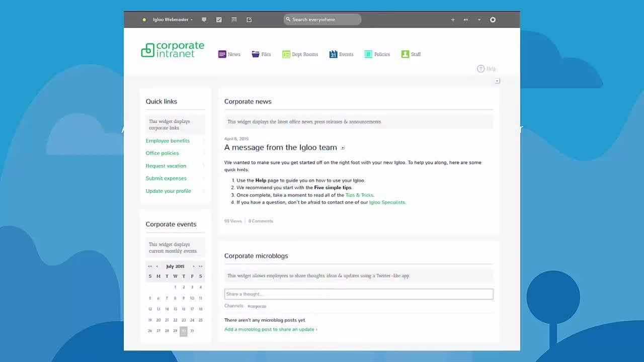The width and height of the screenshot is (644, 362).
Task: Click the corporate intranet logo
Action: click(173, 50)
